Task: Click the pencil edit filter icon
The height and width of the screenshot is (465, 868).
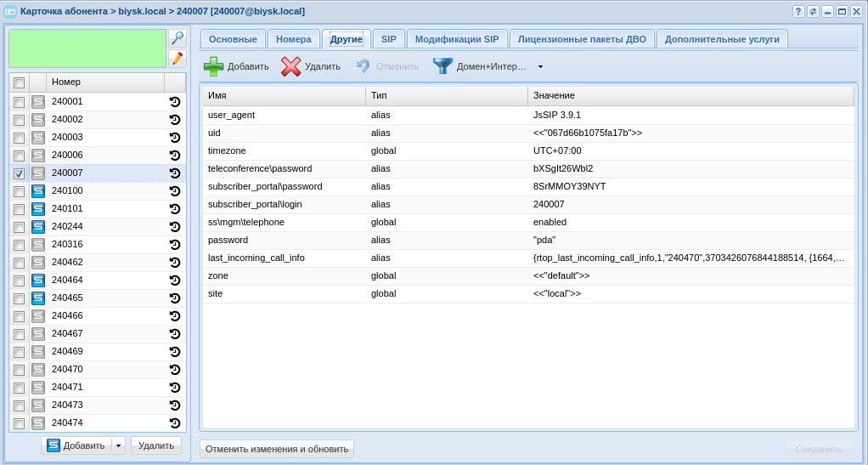Action: (x=178, y=58)
